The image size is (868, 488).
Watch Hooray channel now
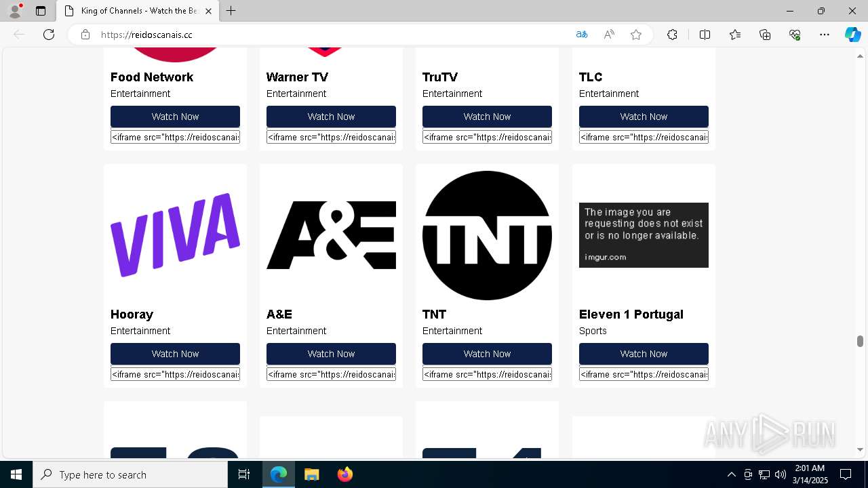(x=175, y=354)
